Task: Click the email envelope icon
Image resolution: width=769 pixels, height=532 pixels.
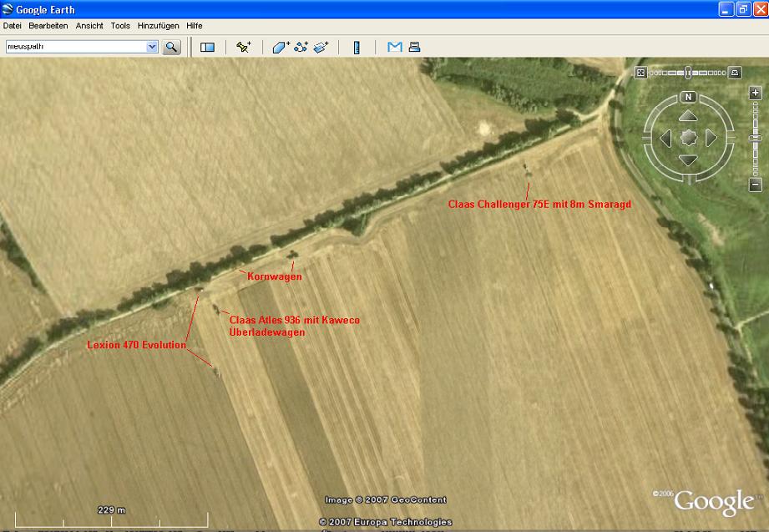Action: [x=395, y=48]
